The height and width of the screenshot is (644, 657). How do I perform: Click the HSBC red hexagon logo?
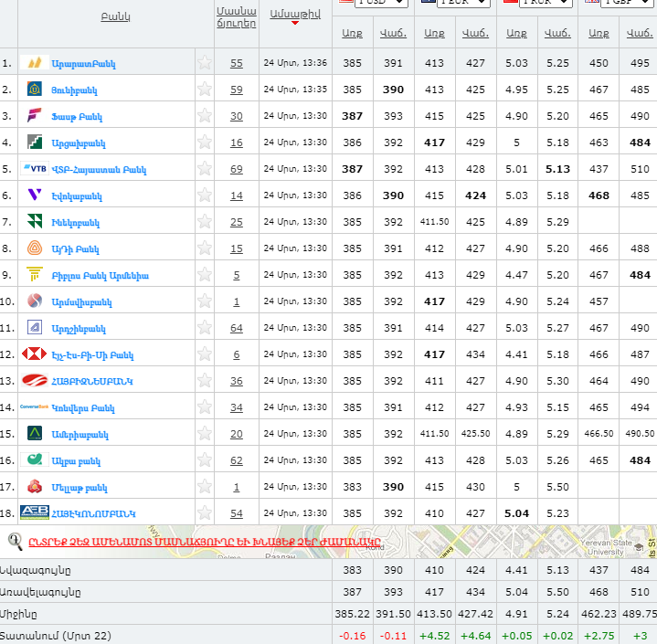pyautogui.click(x=35, y=354)
